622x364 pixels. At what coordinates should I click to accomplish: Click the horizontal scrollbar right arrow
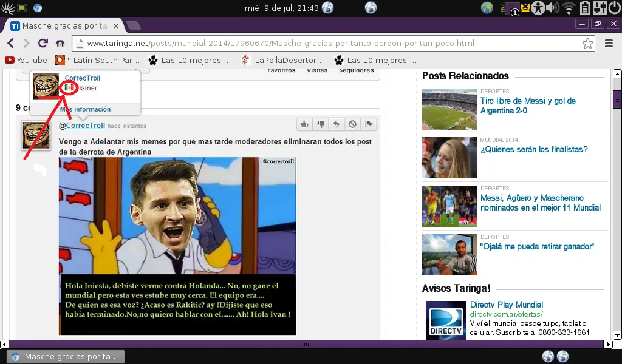coord(609,344)
